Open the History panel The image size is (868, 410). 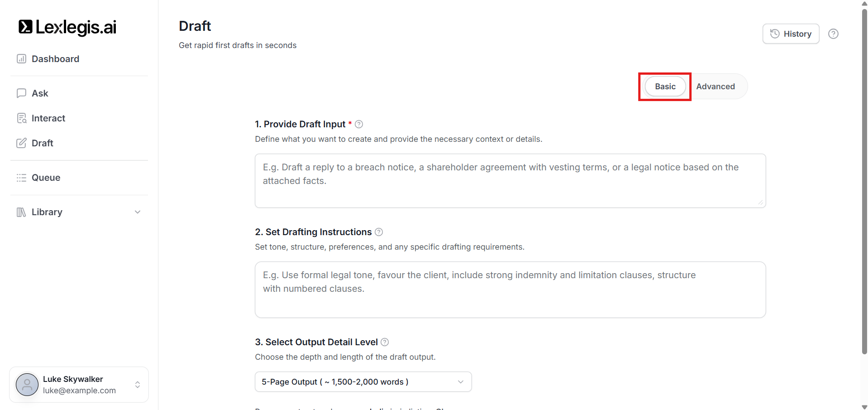[x=791, y=34]
